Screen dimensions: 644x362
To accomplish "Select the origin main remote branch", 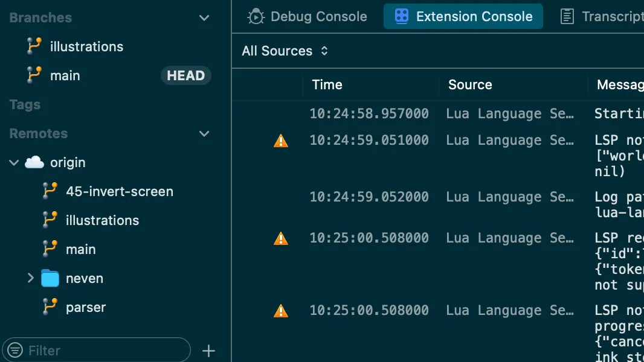I will (80, 250).
